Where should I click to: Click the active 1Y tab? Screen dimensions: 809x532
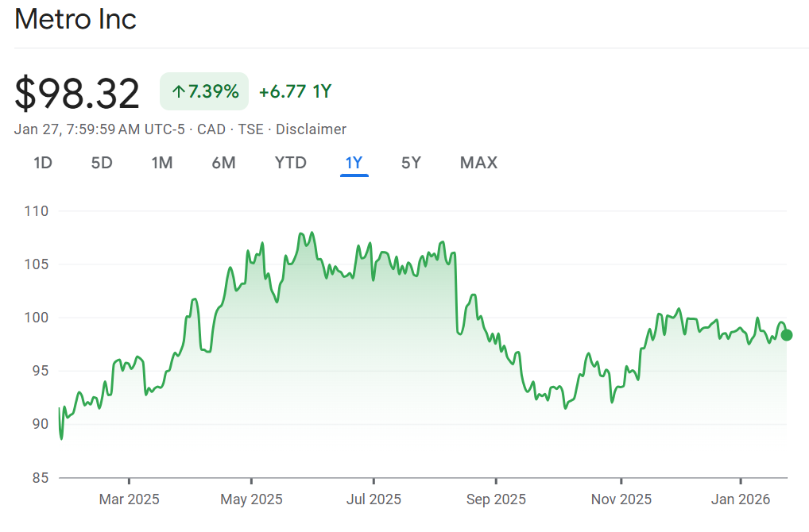click(x=354, y=163)
